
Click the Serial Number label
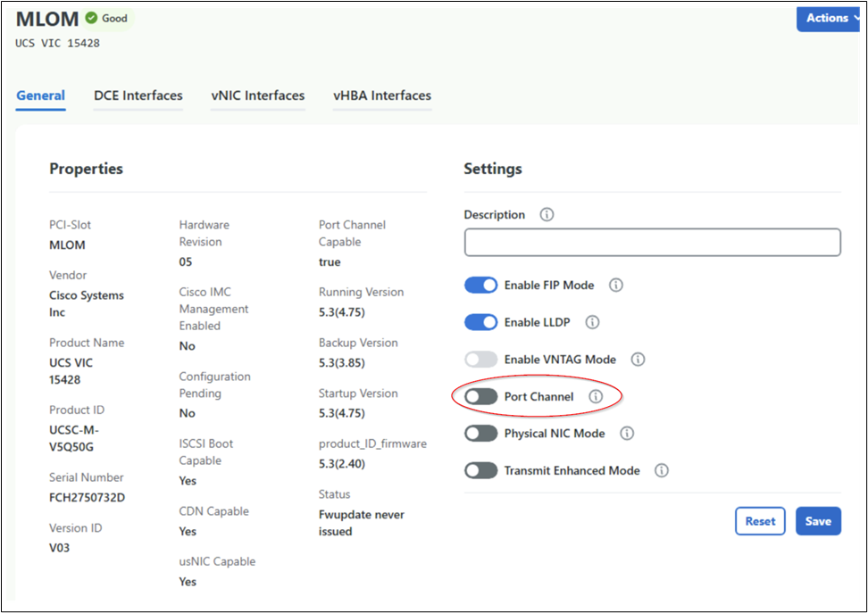87,477
